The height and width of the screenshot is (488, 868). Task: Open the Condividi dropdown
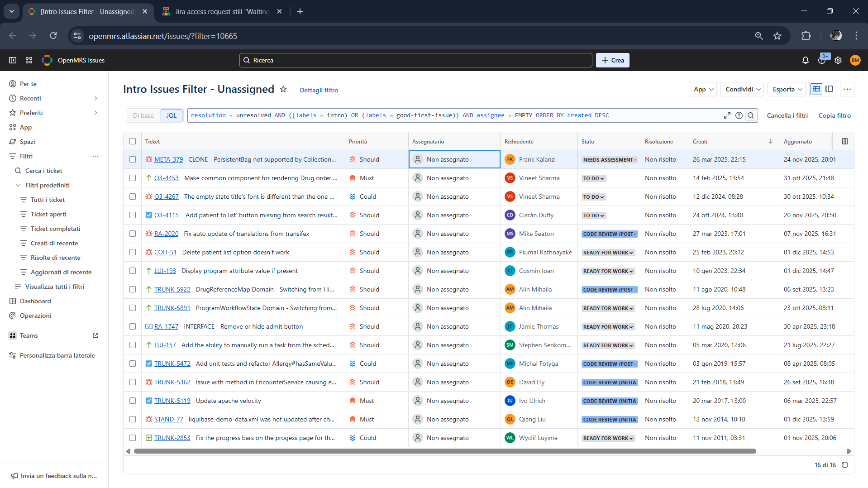pyautogui.click(x=742, y=89)
